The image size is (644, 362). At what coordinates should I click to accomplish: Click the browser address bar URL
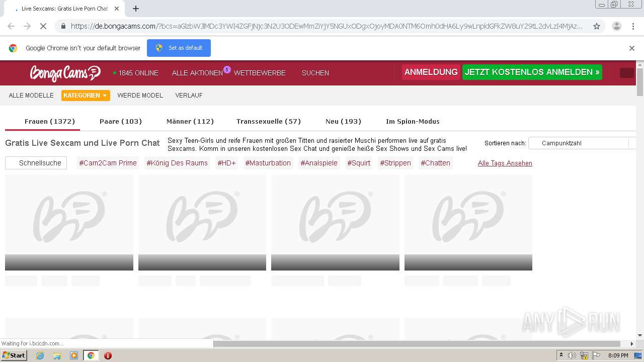pyautogui.click(x=327, y=26)
